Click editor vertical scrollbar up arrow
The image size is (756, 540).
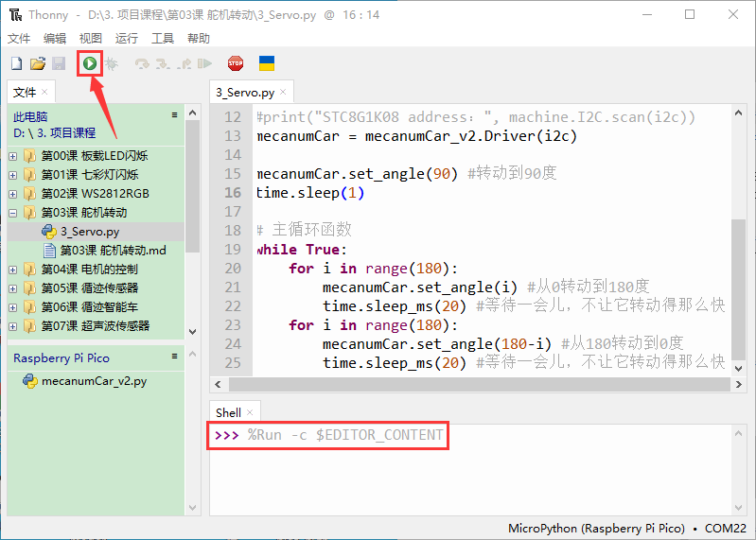pyautogui.click(x=738, y=113)
